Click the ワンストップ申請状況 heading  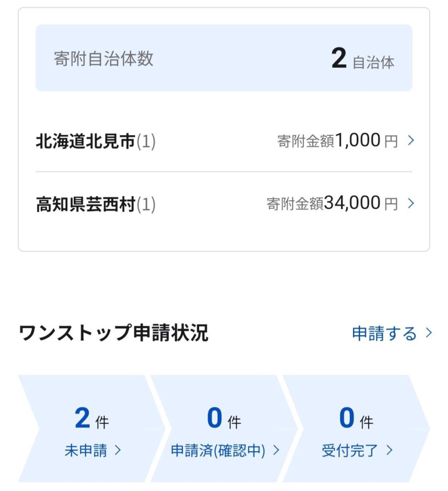[x=114, y=333]
